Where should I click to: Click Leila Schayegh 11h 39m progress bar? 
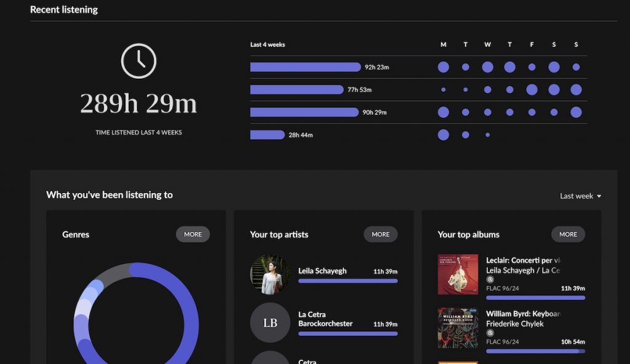click(348, 281)
